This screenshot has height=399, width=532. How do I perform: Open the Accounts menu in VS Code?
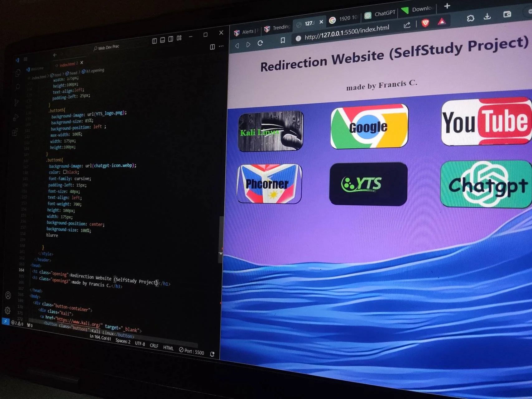[8, 295]
